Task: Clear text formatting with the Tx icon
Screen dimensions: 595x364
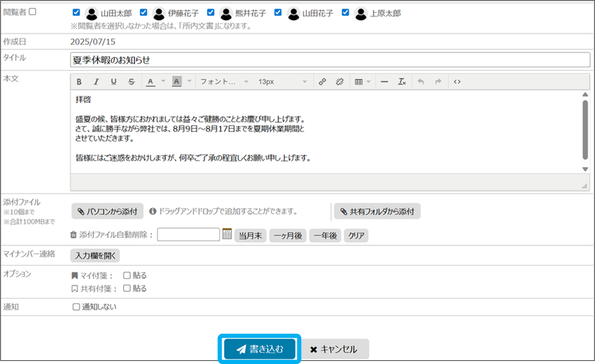Action: click(401, 81)
